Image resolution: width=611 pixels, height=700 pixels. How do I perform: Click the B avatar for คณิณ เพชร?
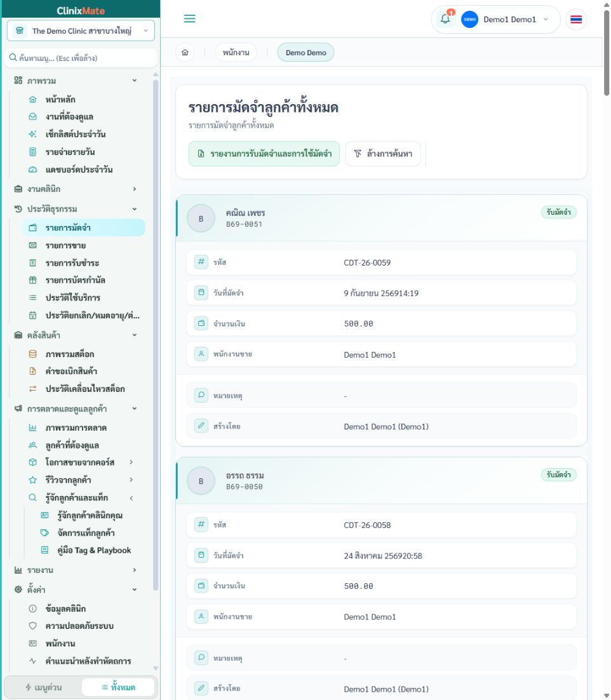coord(201,219)
